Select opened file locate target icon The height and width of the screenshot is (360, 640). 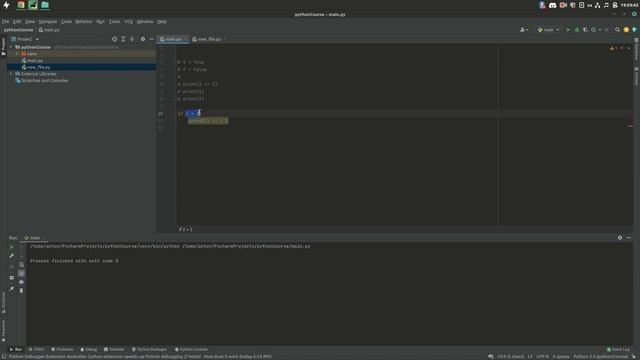pyautogui.click(x=114, y=39)
